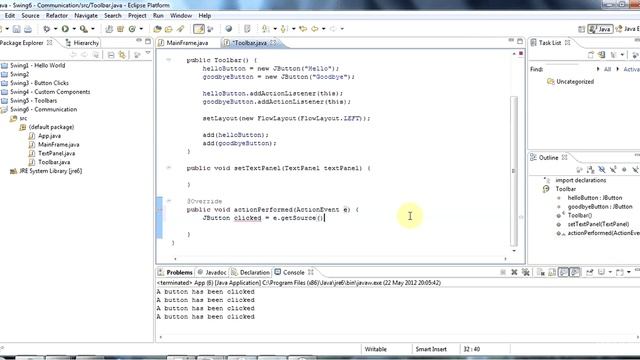The height and width of the screenshot is (360, 640).
Task: Close the Toolbar.java editor tab
Action: click(x=273, y=42)
